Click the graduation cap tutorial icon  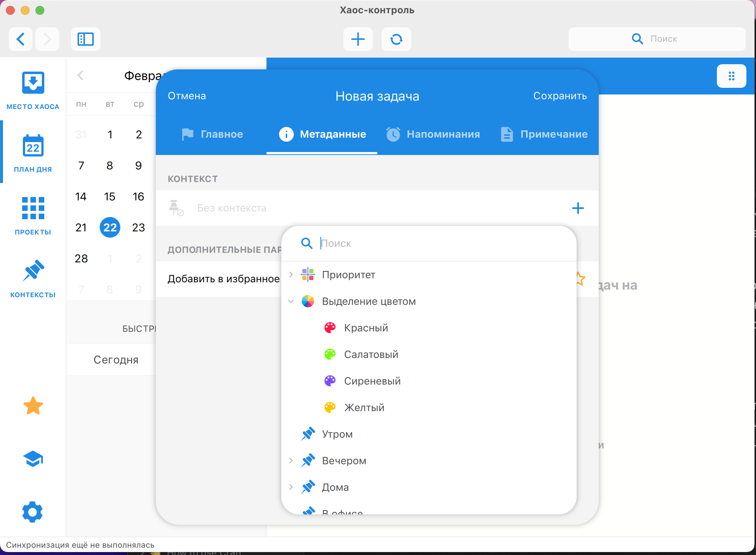coord(33,459)
